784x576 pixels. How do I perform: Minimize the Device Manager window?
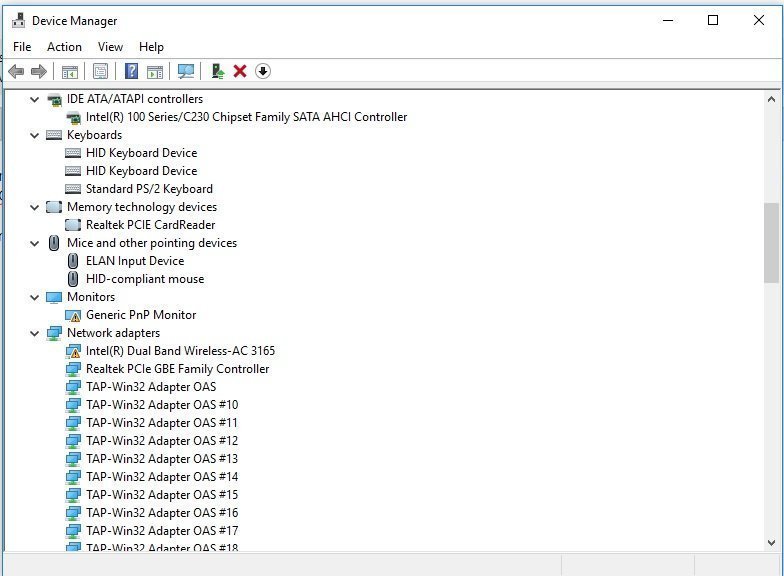click(668, 20)
